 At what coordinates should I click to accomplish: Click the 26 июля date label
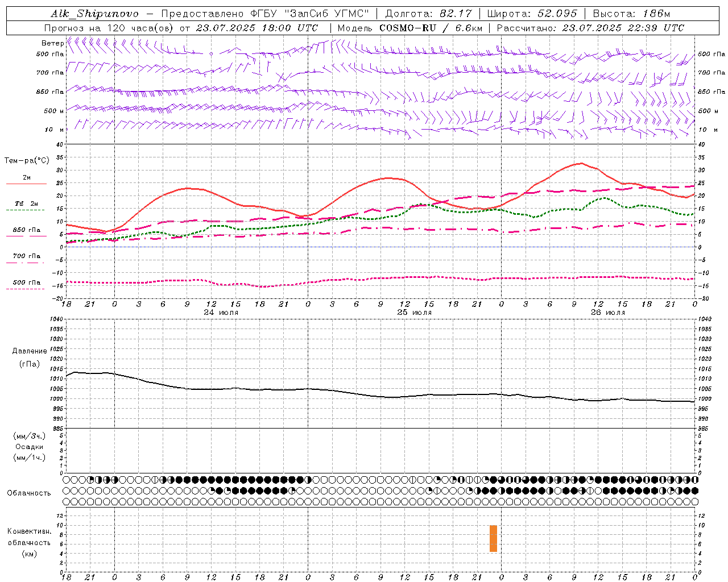coord(608,313)
